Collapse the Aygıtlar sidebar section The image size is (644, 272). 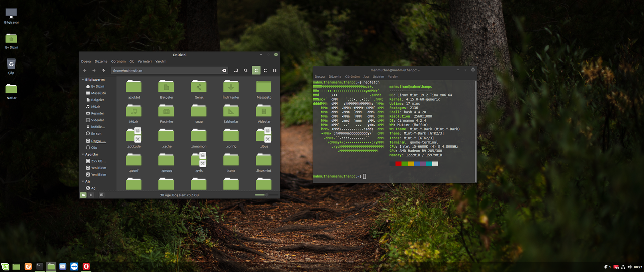pos(83,154)
